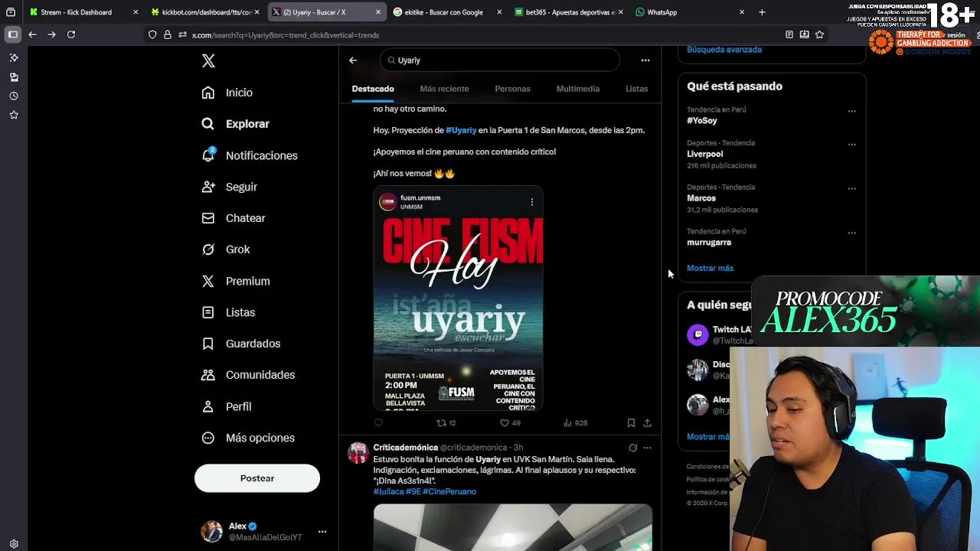
Task: Open a new browser tab
Action: 762,12
